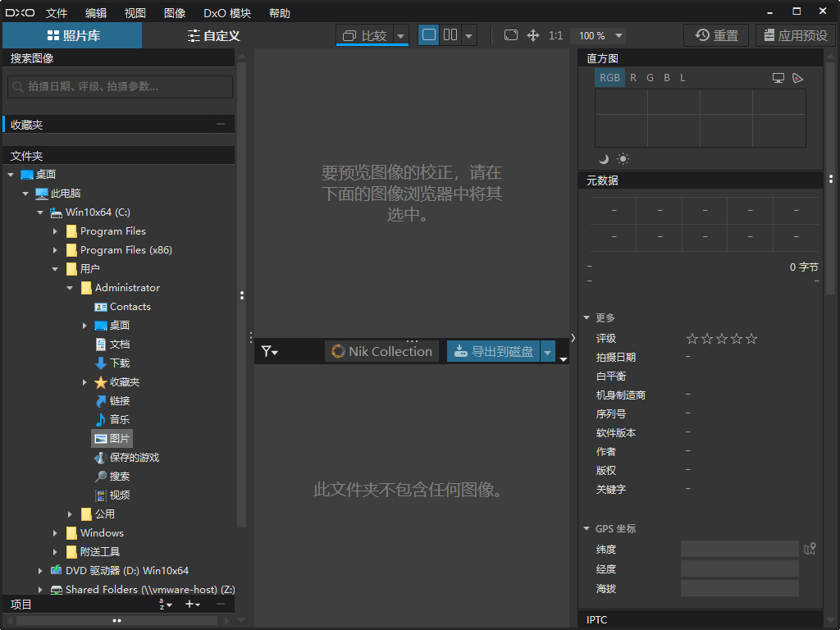The image size is (840, 630).
Task: Toggle the sun highlight-clipping indicator
Action: coord(623,158)
